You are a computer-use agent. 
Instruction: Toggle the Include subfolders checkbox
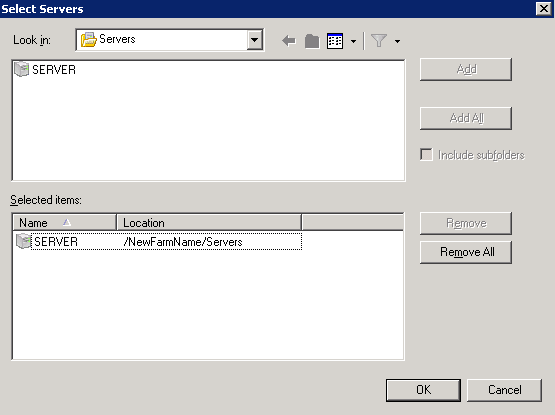426,155
